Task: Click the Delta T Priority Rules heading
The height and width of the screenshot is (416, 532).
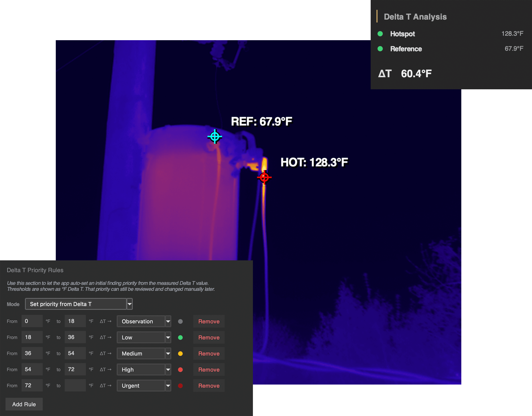Action: (x=35, y=270)
